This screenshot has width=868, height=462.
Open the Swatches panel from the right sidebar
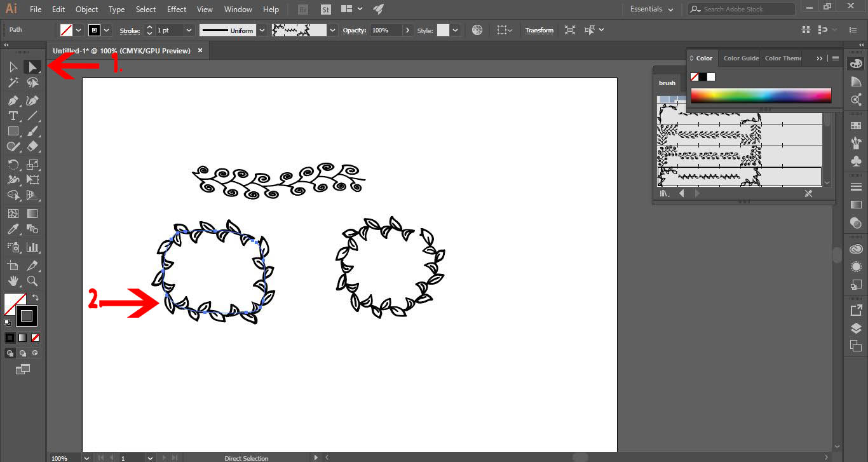(855, 125)
